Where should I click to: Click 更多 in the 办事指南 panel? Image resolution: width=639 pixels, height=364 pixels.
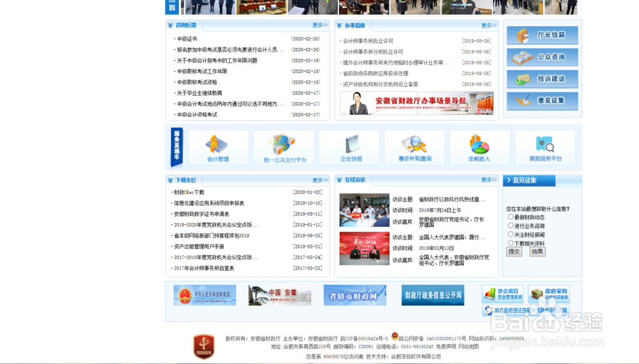[x=489, y=26]
